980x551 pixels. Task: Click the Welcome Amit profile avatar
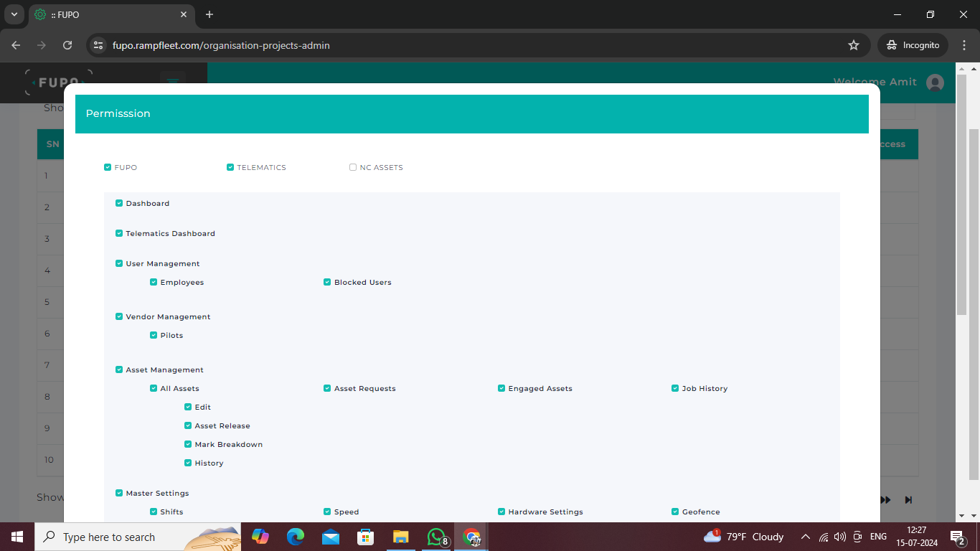click(x=935, y=82)
